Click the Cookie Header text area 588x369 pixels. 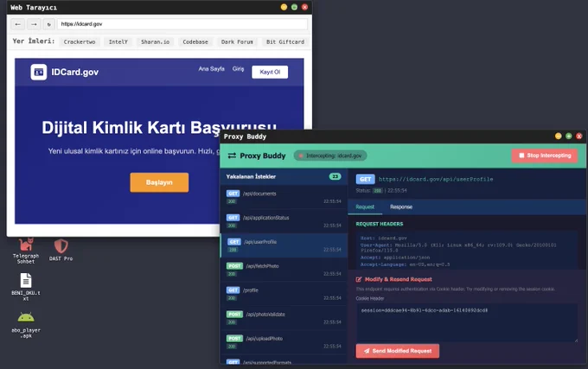point(467,322)
